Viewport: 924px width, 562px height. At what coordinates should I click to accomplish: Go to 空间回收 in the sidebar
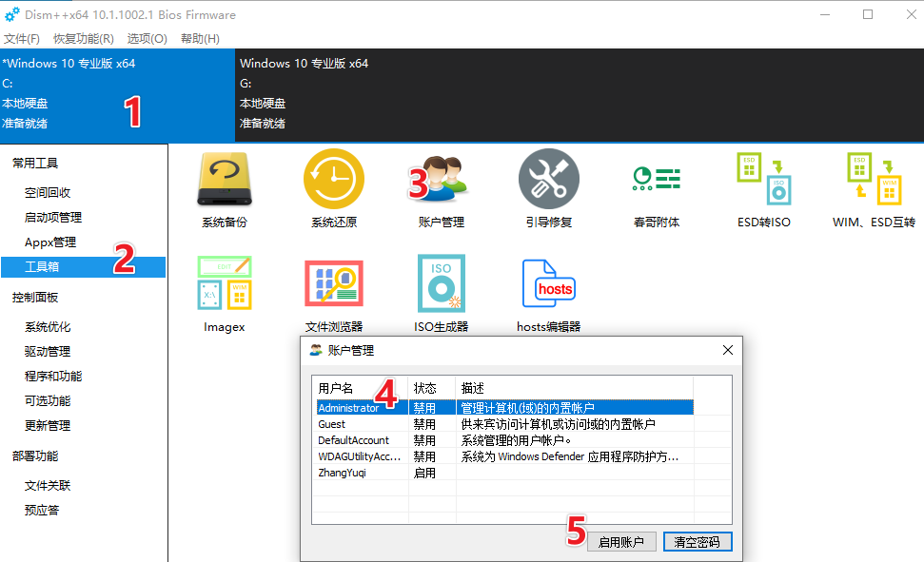click(x=48, y=193)
